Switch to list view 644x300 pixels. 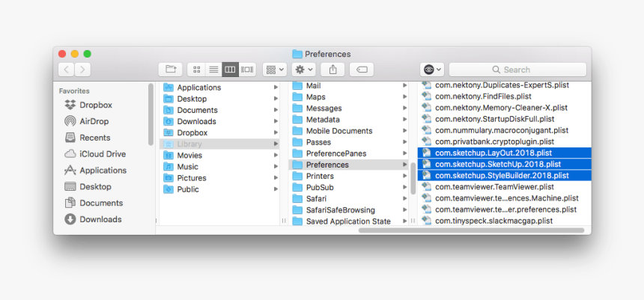[213, 70]
